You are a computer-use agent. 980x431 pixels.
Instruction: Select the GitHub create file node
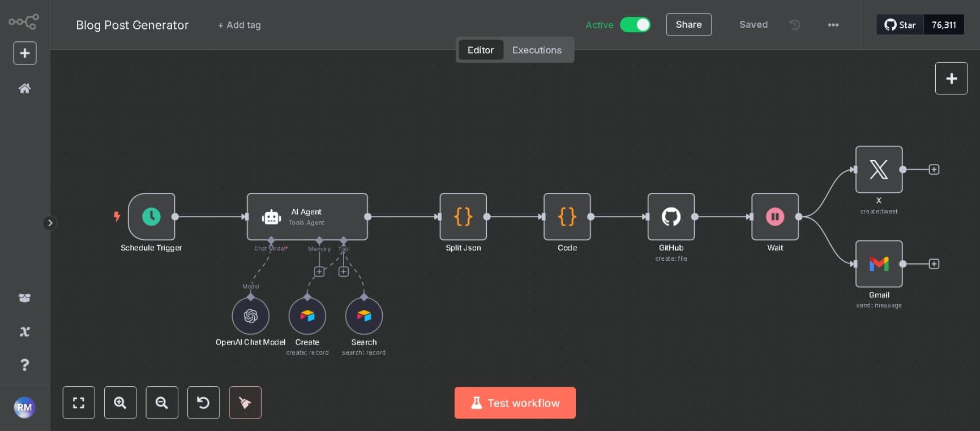click(x=671, y=217)
